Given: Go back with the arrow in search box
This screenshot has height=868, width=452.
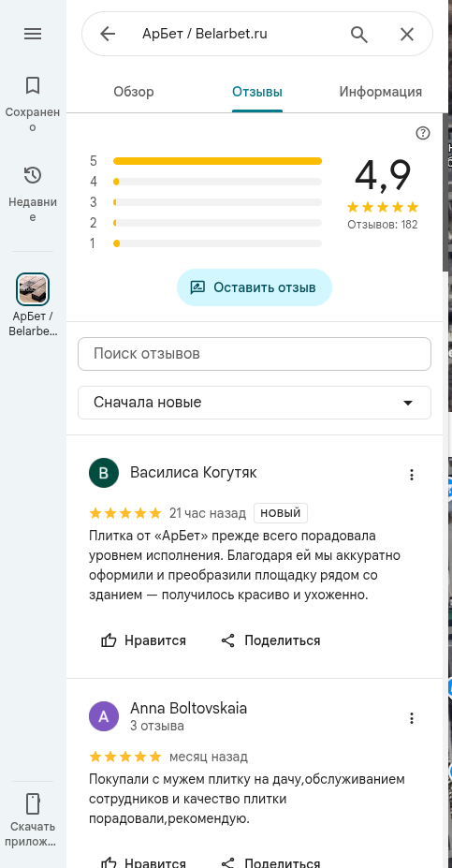Looking at the screenshot, I should pos(108,35).
